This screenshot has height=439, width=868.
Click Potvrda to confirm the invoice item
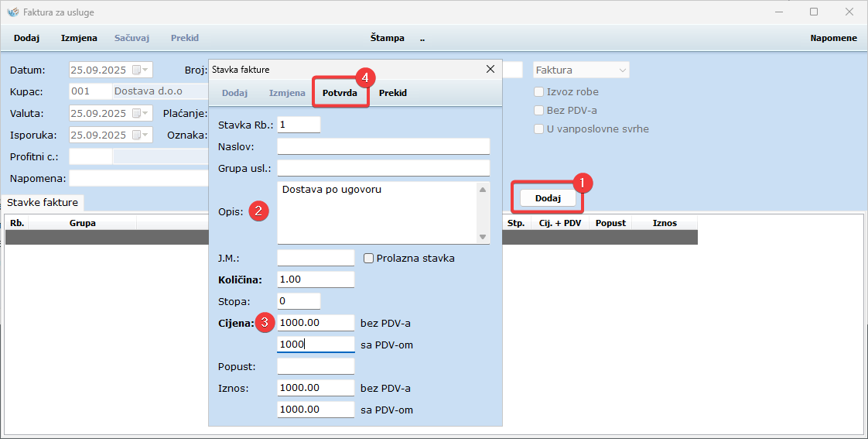(x=340, y=93)
